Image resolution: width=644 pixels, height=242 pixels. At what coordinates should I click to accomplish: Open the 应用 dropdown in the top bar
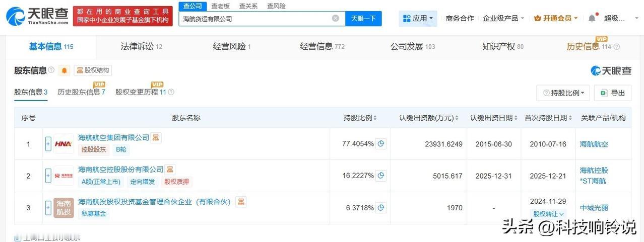[x=418, y=18]
